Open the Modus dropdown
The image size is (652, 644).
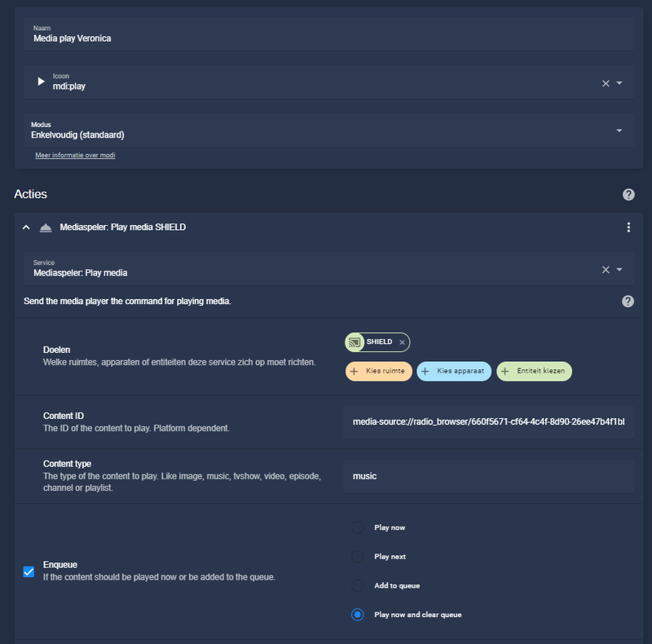[x=328, y=130]
